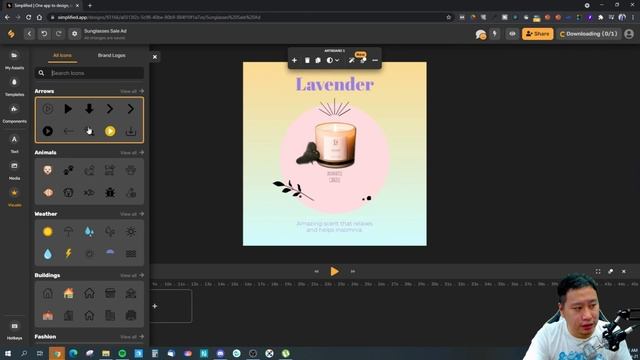The height and width of the screenshot is (360, 640).
Task: Go back using the editor back arrow
Action: [29, 34]
